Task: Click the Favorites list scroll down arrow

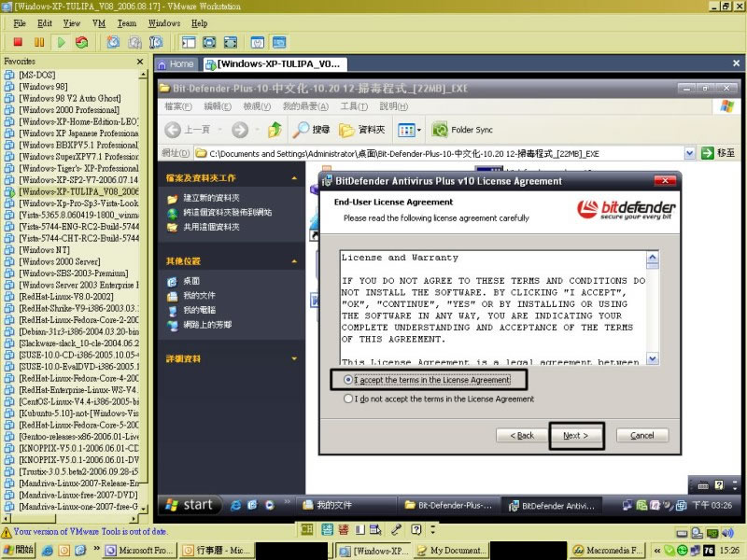Action: [x=143, y=509]
